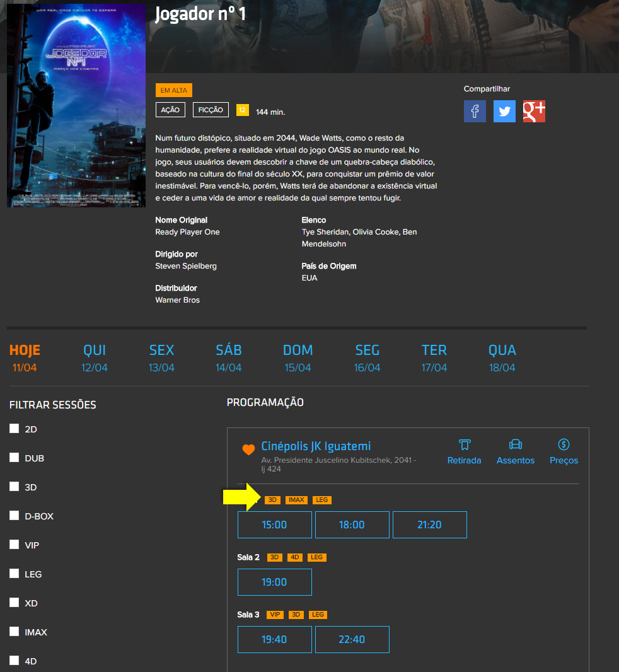The image size is (619, 672).
Task: Open the Jogador nº 1 movie poster
Action: point(76,105)
